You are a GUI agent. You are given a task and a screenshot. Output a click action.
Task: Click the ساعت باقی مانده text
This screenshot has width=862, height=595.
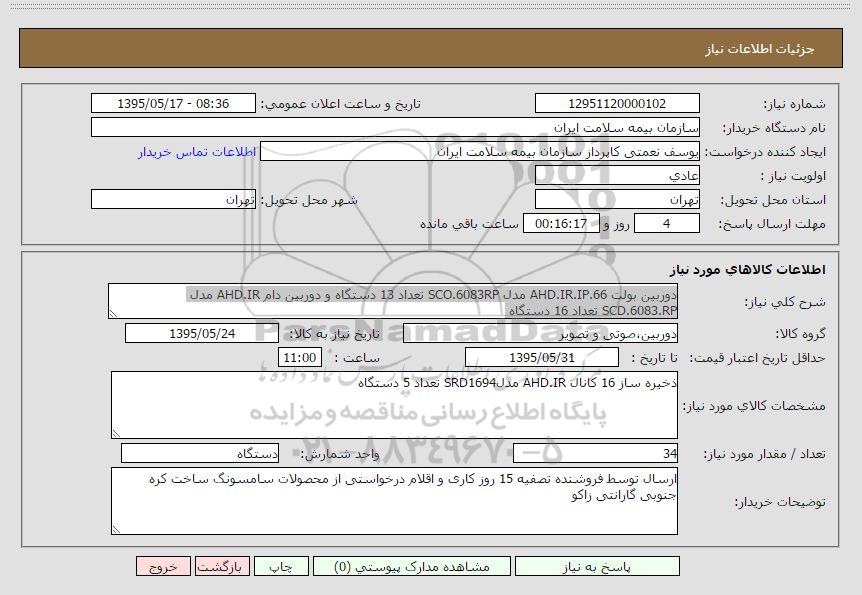coord(469,224)
